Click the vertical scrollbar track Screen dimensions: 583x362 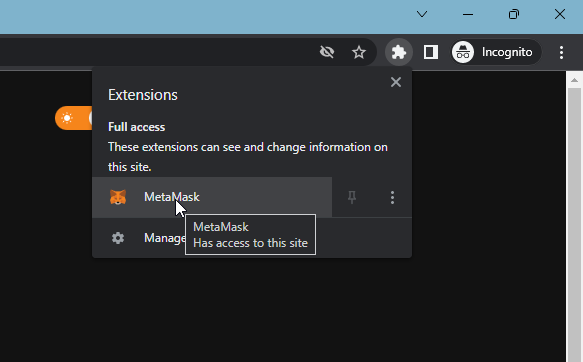[574, 225]
